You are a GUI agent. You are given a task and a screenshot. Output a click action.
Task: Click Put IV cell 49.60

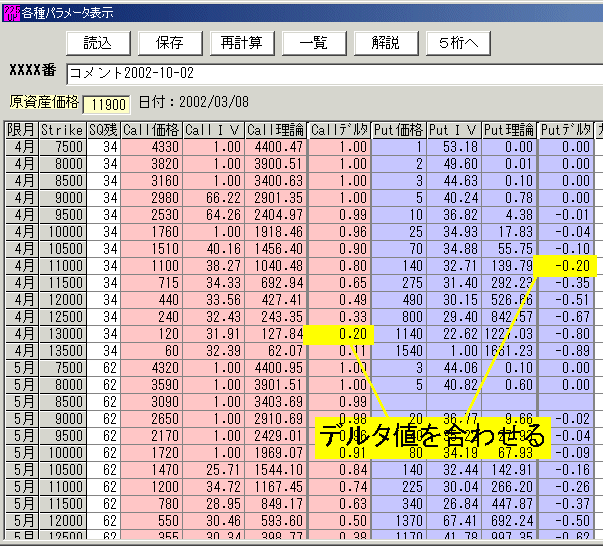[x=454, y=164]
